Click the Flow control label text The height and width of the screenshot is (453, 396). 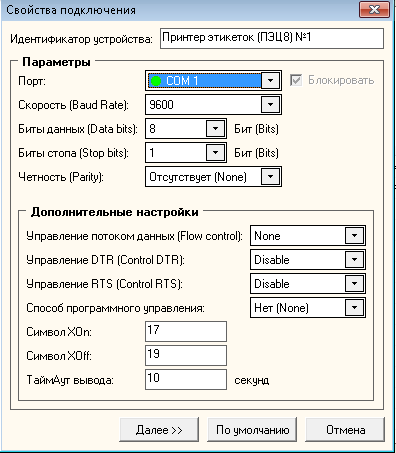click(134, 236)
